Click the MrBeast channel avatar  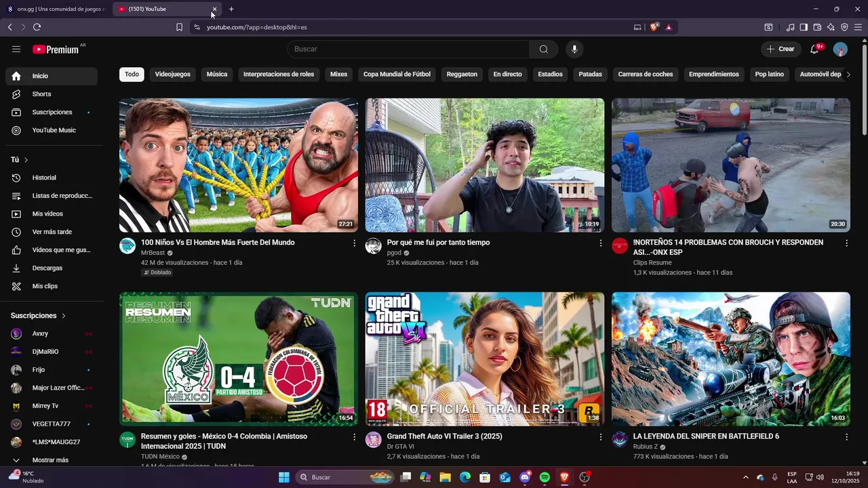(x=127, y=246)
